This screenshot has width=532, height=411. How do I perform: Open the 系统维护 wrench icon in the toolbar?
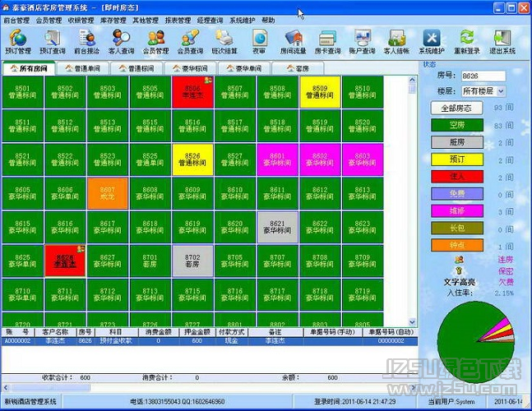click(431, 42)
